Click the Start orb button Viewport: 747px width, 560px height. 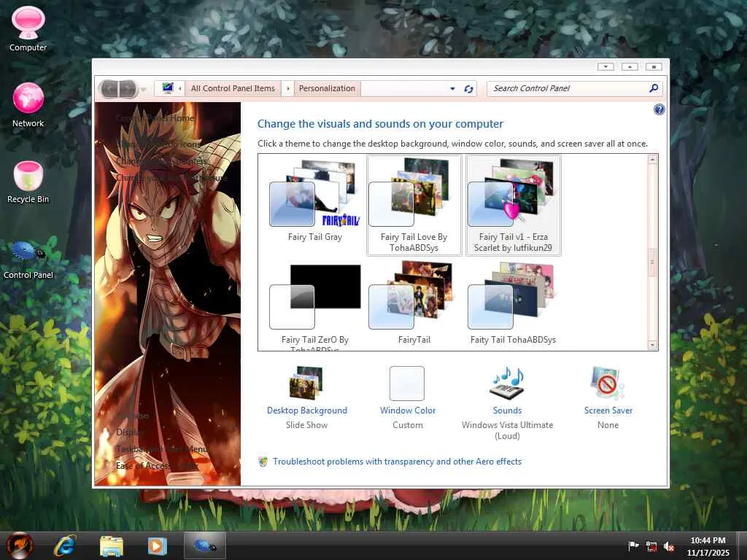click(x=20, y=545)
